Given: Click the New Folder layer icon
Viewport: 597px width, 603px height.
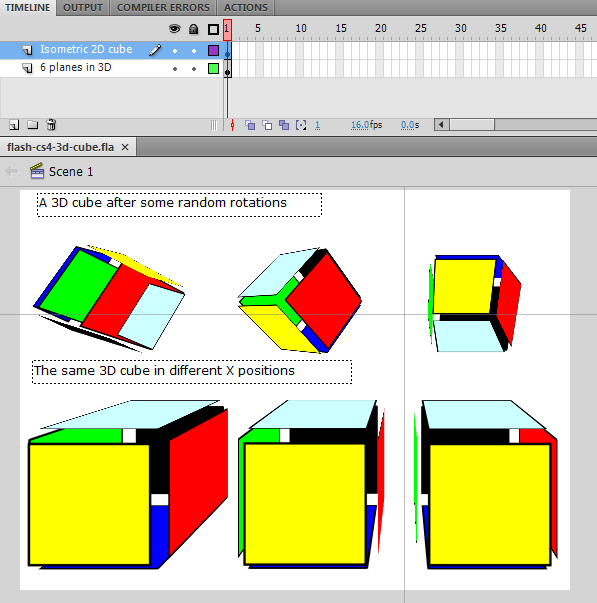Looking at the screenshot, I should coord(33,125).
